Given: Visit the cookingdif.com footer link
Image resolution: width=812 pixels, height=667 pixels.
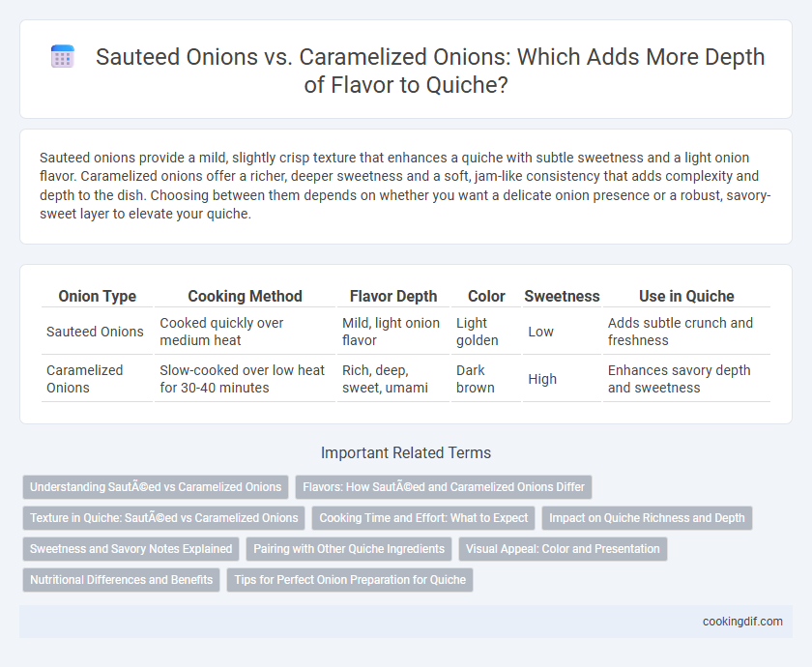Looking at the screenshot, I should click(x=742, y=622).
